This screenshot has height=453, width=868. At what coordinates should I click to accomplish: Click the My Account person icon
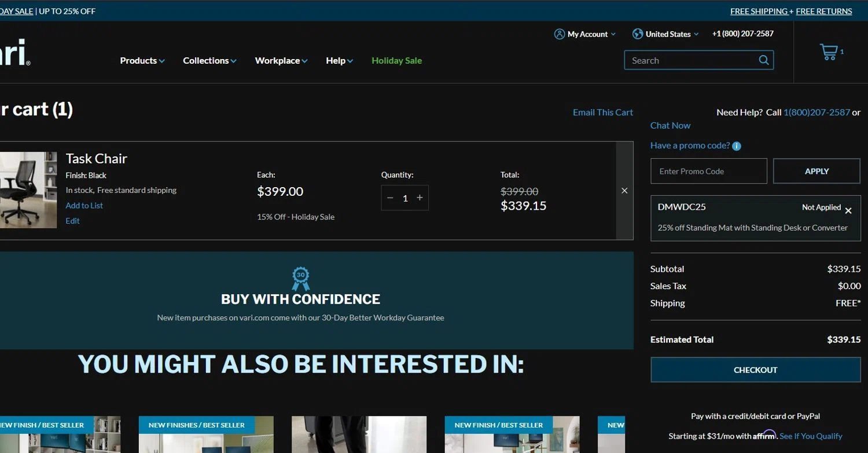coord(560,34)
